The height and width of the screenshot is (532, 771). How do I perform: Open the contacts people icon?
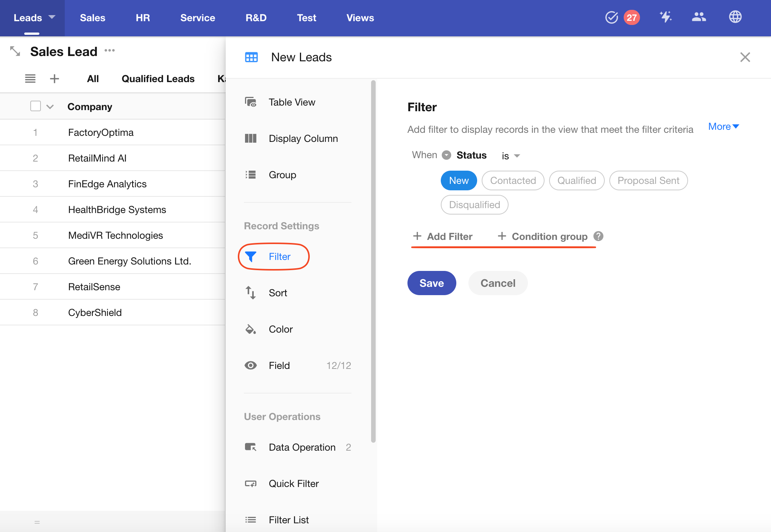point(699,17)
